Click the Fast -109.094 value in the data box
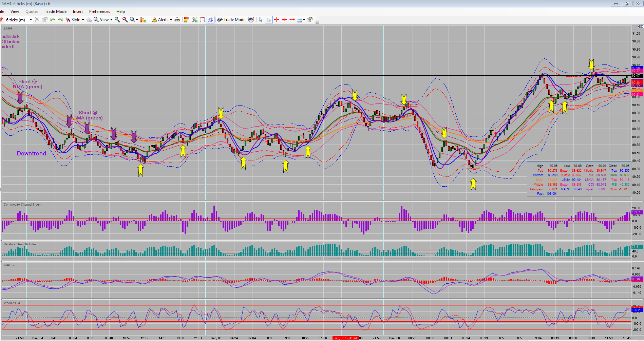 click(x=547, y=194)
